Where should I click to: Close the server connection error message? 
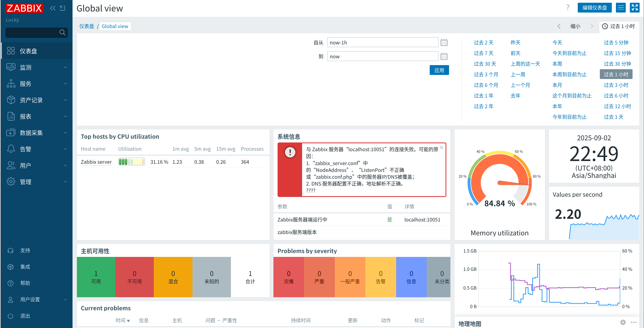(x=442, y=147)
